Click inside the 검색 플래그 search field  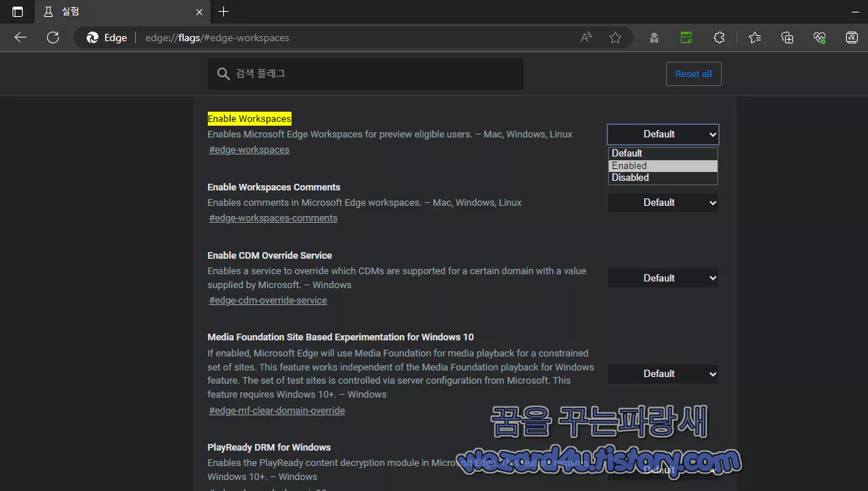[365, 74]
